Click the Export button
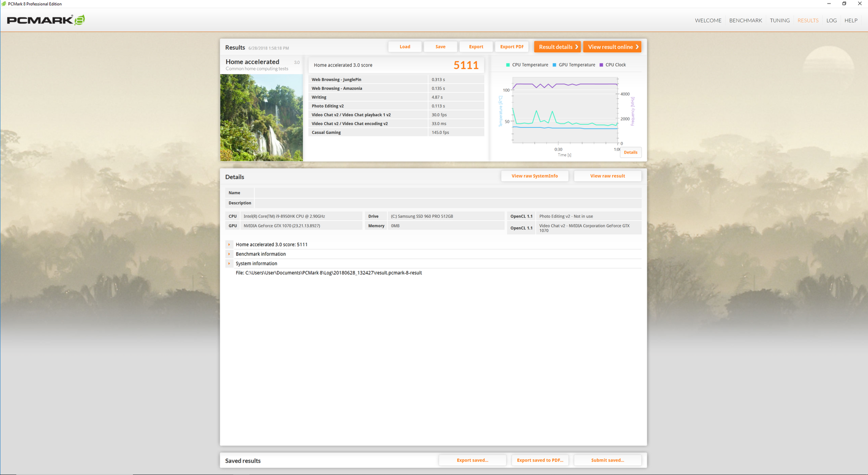This screenshot has width=868, height=475. (476, 47)
